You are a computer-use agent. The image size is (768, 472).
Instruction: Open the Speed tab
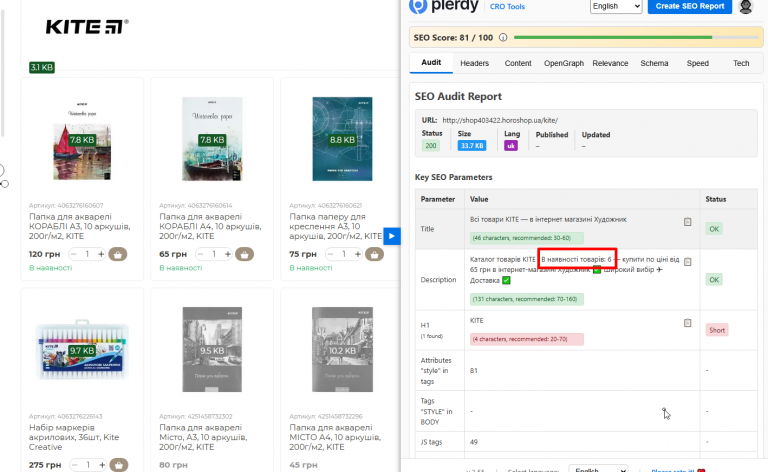697,63
